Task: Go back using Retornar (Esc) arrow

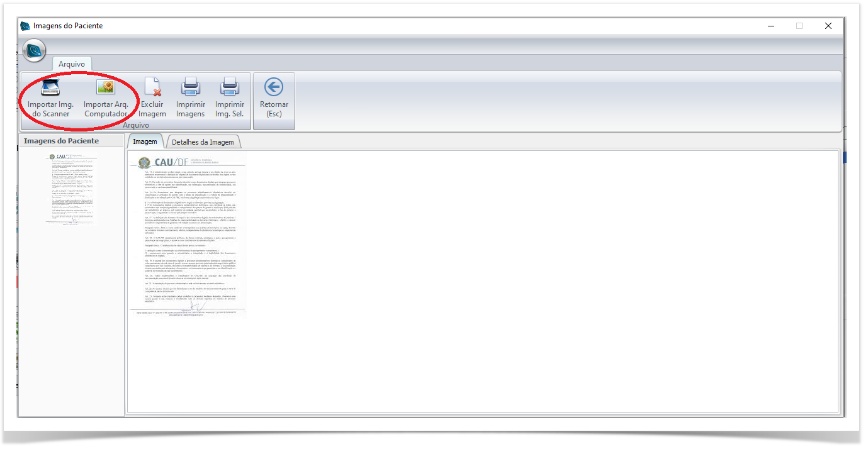Action: 274,87
